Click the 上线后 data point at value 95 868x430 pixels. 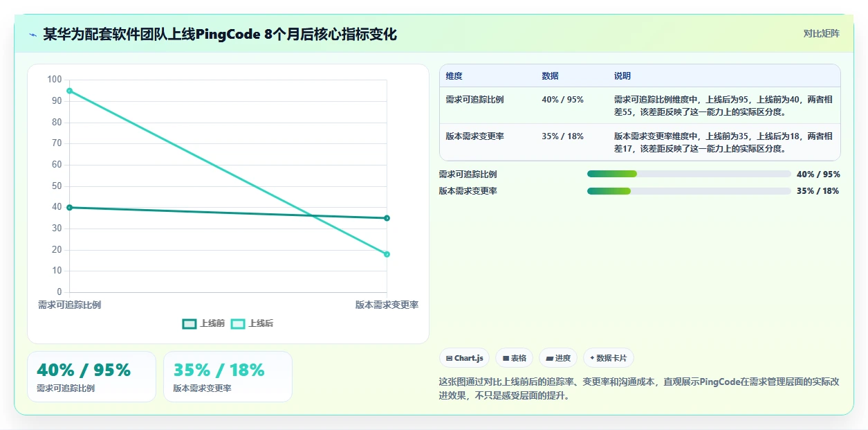(x=69, y=91)
